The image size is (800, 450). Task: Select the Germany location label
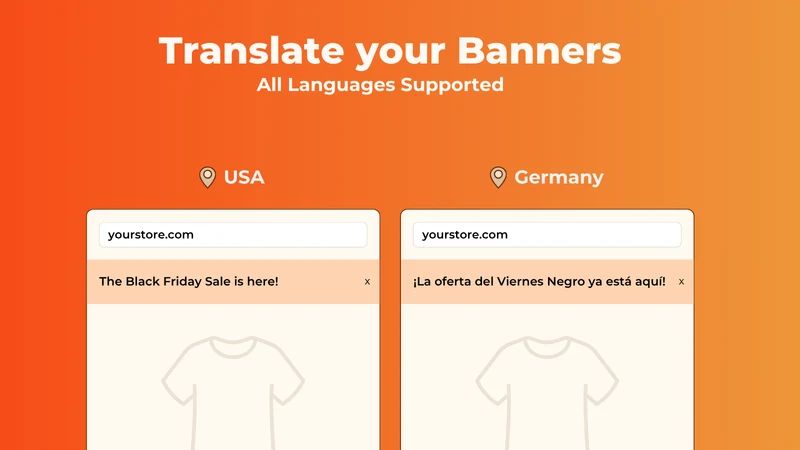tap(559, 178)
